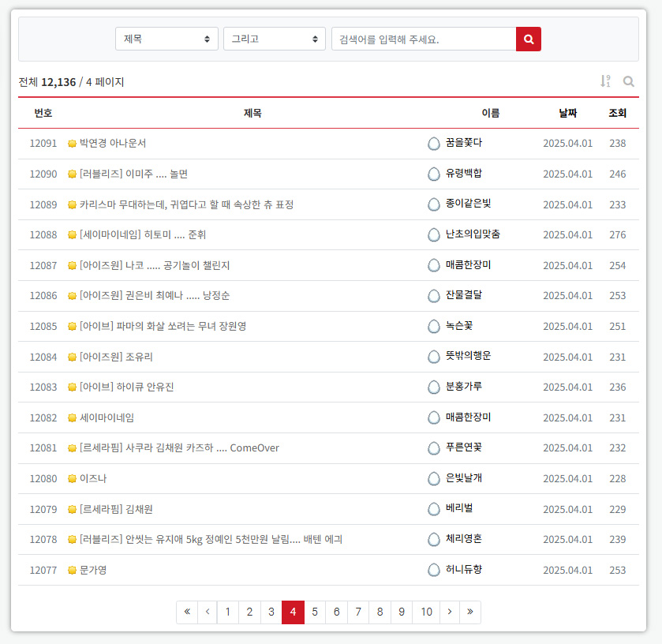Jump to last page double-arrow
Image resolution: width=662 pixels, height=644 pixels.
point(470,612)
